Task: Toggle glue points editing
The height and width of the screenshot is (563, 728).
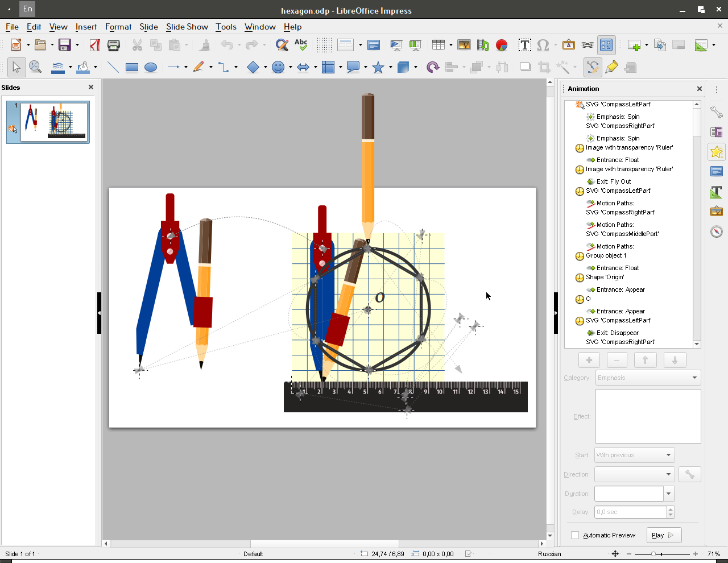Action: point(612,67)
